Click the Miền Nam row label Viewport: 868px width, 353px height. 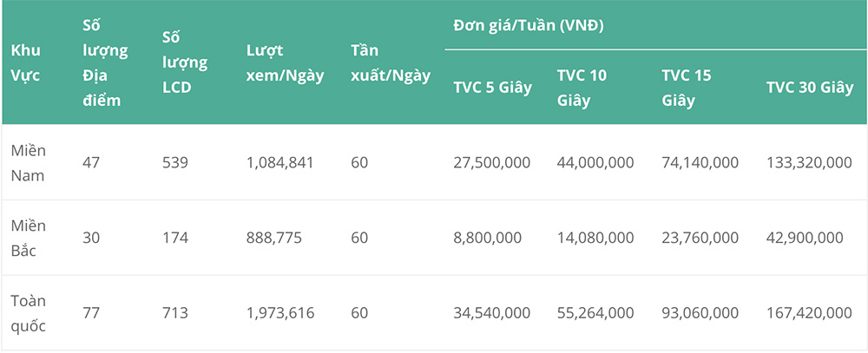(x=28, y=162)
